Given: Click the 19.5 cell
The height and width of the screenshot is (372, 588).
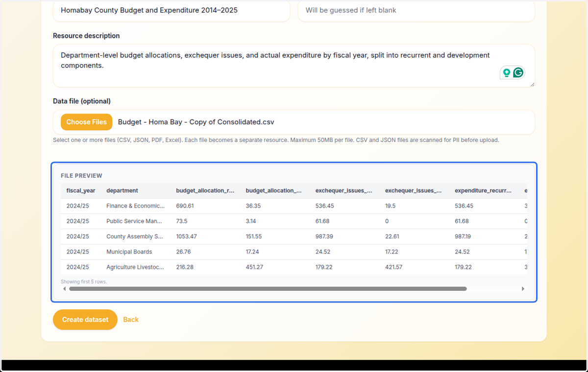Looking at the screenshot, I should [391, 206].
